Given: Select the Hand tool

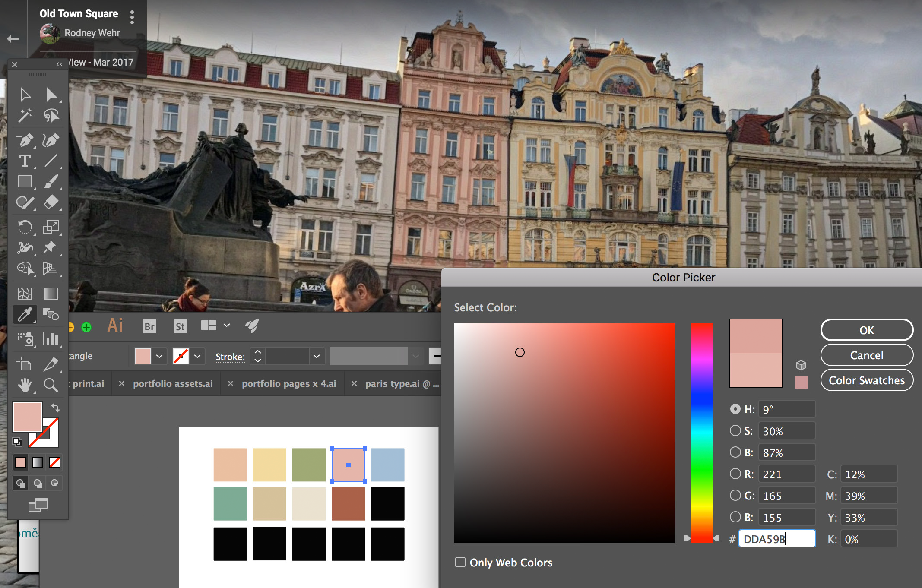Looking at the screenshot, I should [x=25, y=385].
